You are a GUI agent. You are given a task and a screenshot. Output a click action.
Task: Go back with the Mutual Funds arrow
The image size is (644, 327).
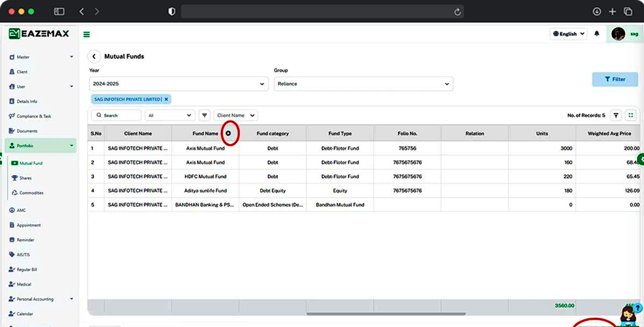[93, 57]
